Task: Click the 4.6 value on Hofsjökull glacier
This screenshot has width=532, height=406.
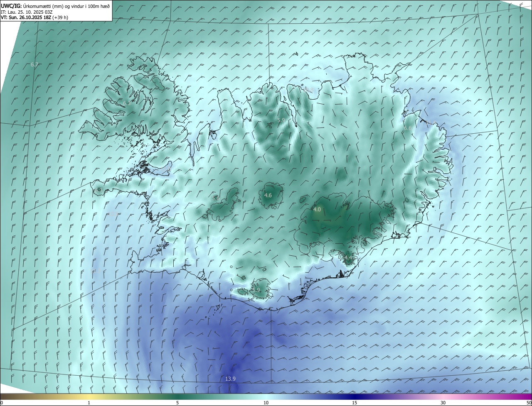Action: [268, 195]
